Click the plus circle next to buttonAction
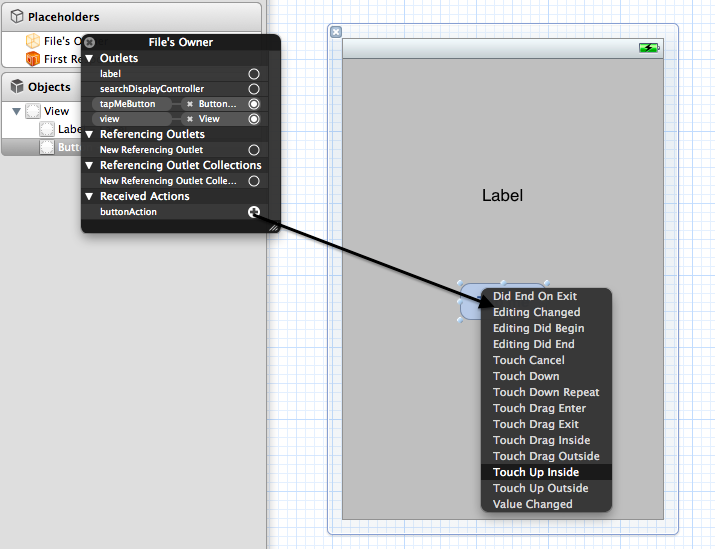The width and height of the screenshot is (715, 549). (x=254, y=212)
